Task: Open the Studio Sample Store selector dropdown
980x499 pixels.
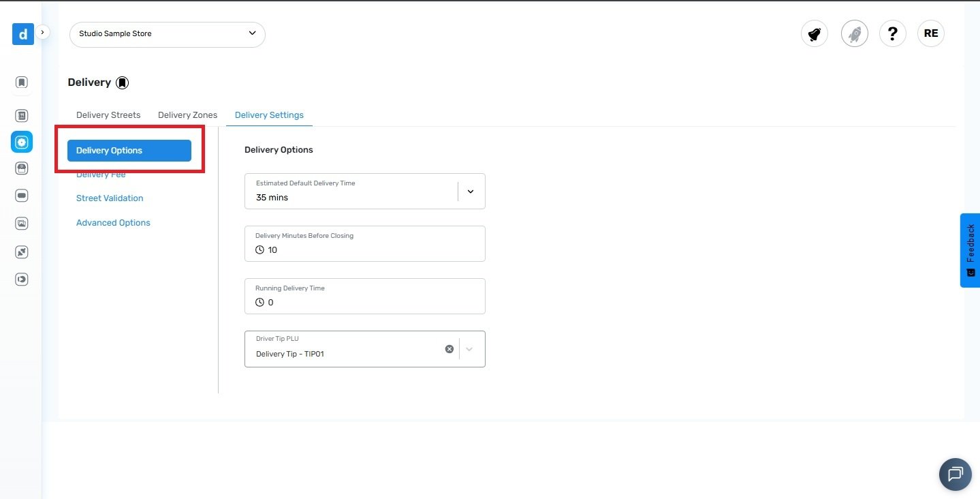Action: pyautogui.click(x=168, y=33)
